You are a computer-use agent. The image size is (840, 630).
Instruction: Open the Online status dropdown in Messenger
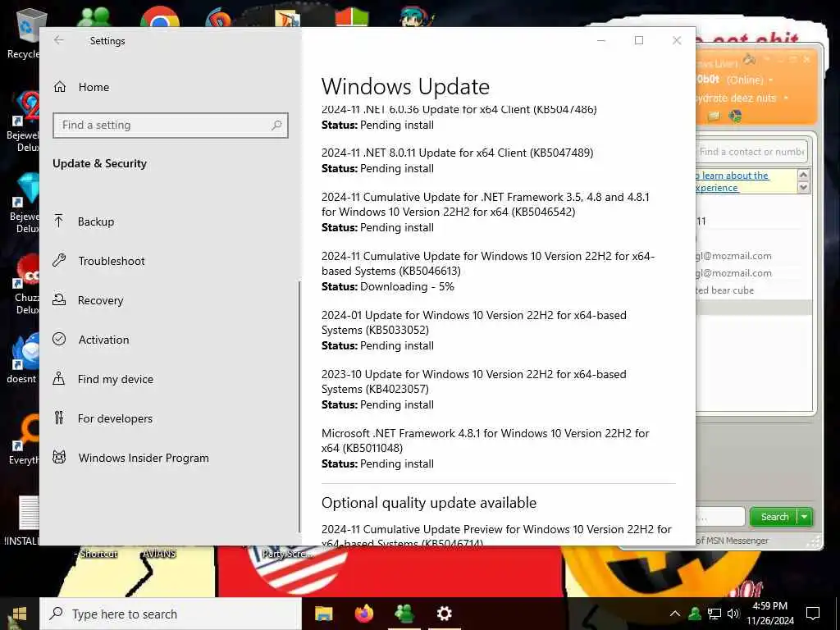771,80
